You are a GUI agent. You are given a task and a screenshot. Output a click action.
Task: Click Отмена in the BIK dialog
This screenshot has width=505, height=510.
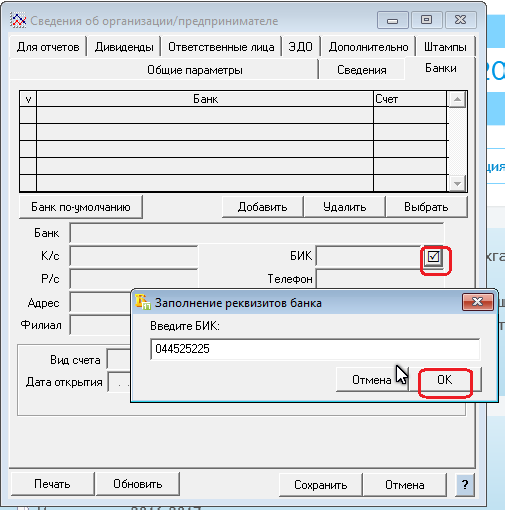click(372, 380)
